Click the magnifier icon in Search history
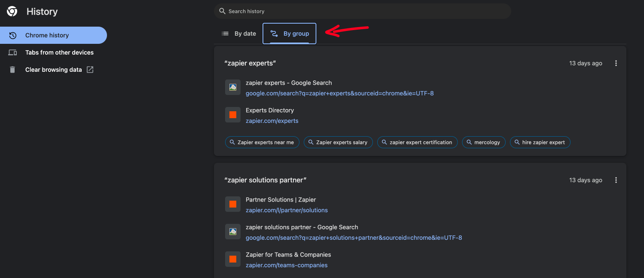The width and height of the screenshot is (644, 278). 222,11
